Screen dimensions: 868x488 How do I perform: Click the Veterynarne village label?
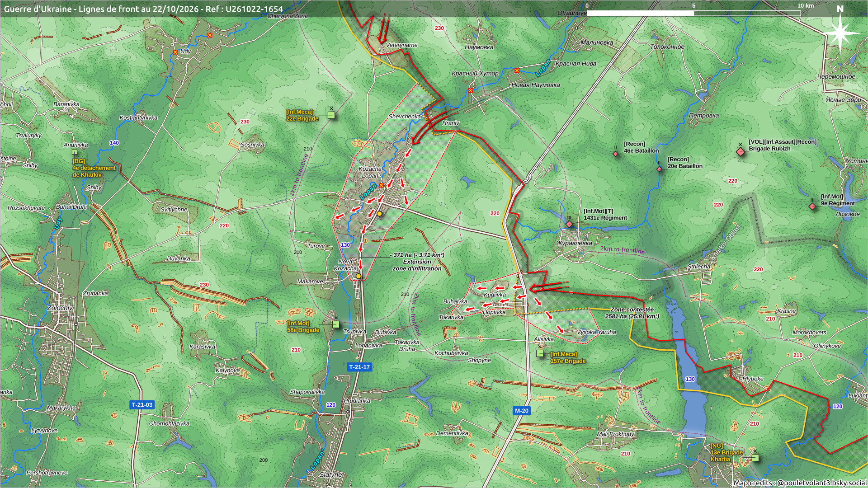coord(401,45)
